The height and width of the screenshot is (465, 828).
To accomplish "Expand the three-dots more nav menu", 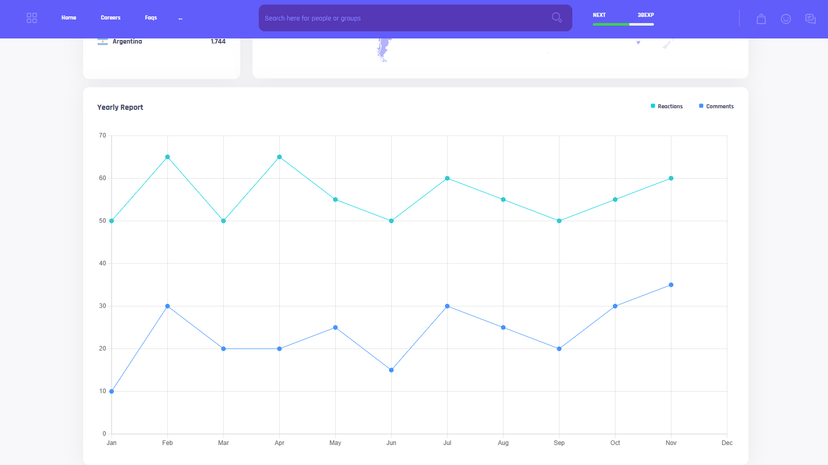I will pos(180,18).
